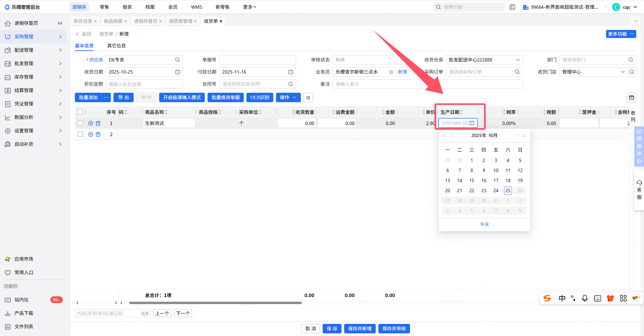Expand the 收货仓库 warehouse dropdown

click(518, 60)
